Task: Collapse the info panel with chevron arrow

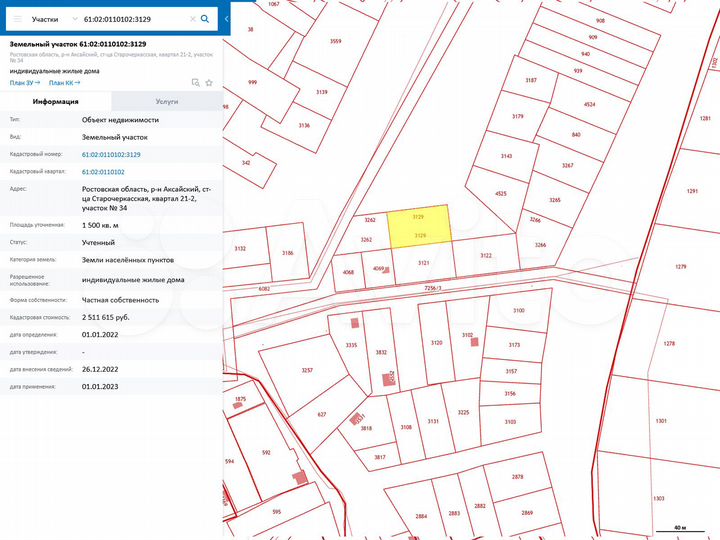Action: [x=226, y=19]
